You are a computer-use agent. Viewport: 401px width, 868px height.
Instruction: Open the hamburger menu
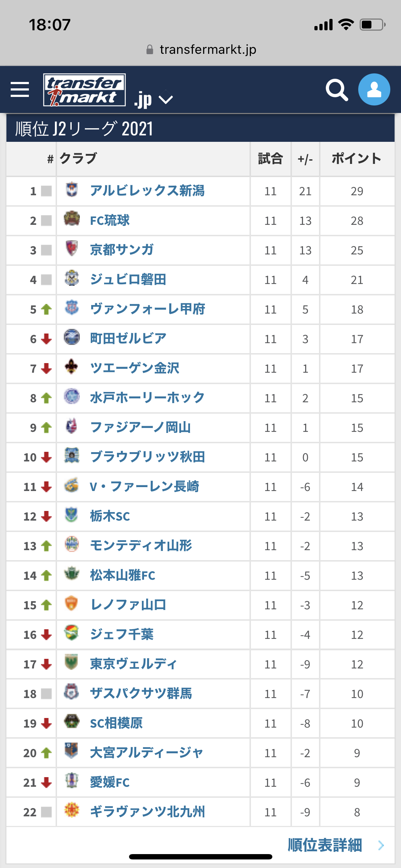[20, 89]
